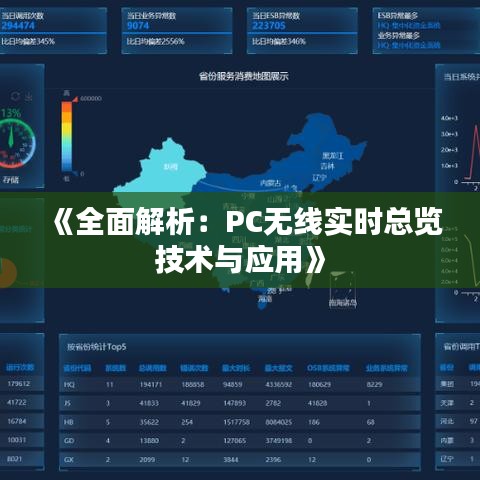Click blue HQ link under ESB异常最多

(x=409, y=25)
